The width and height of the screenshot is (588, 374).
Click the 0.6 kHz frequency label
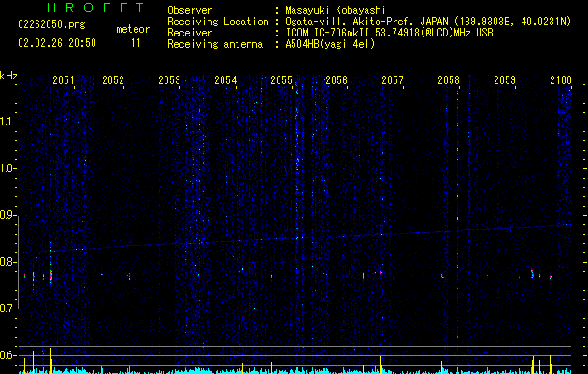click(x=7, y=355)
